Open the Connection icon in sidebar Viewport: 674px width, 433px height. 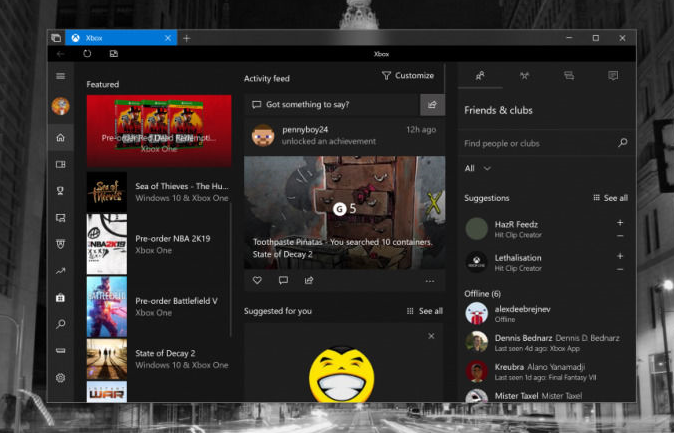pyautogui.click(x=61, y=350)
